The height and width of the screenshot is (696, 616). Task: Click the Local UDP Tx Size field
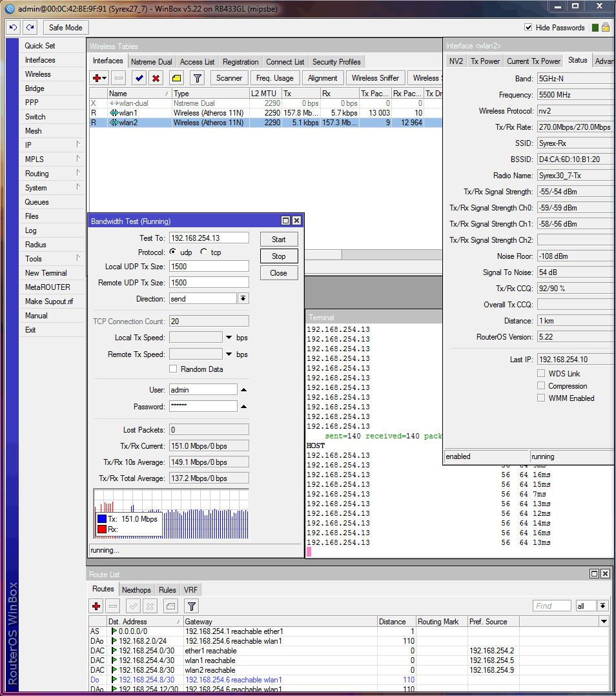point(209,266)
